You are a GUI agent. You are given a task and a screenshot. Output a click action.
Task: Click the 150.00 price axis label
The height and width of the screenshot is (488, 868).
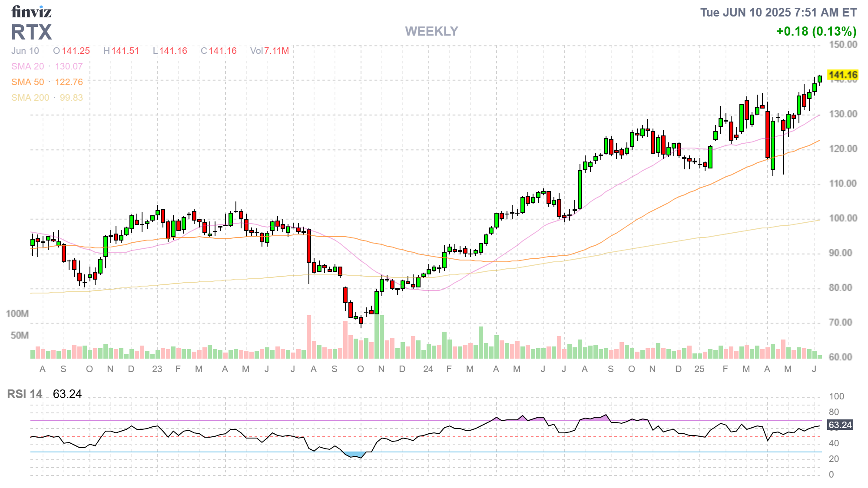[843, 45]
